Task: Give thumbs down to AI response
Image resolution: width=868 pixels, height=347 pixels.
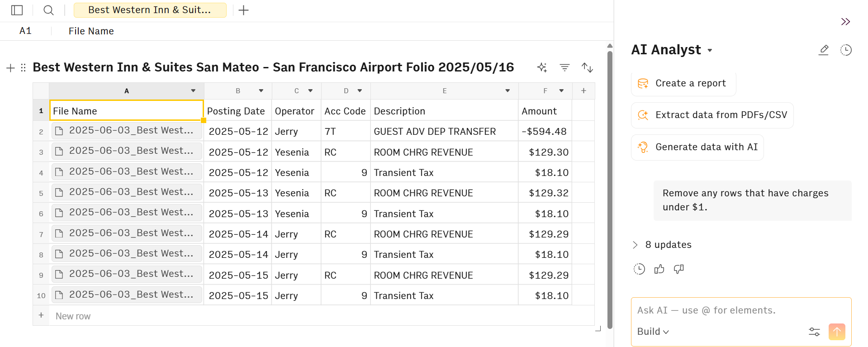Action: (678, 269)
